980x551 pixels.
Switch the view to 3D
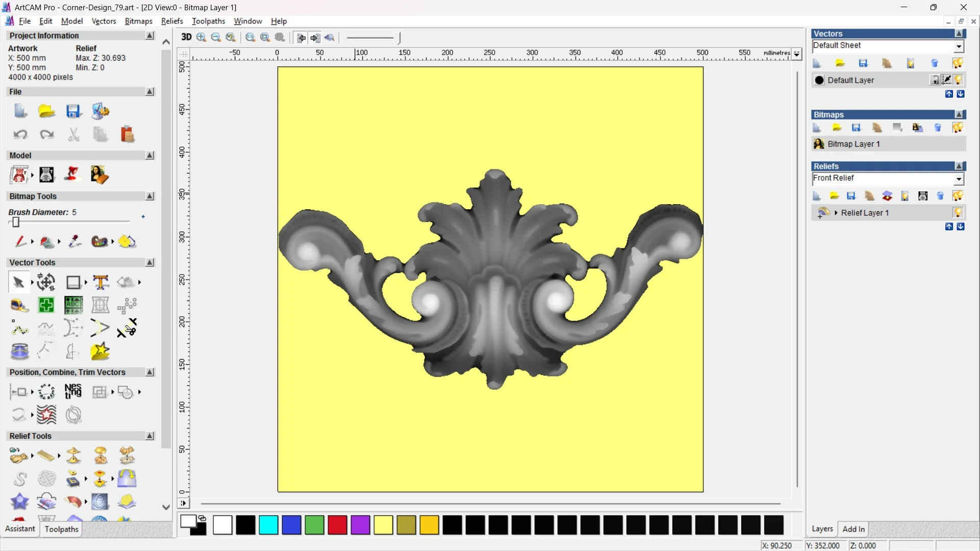coord(186,37)
